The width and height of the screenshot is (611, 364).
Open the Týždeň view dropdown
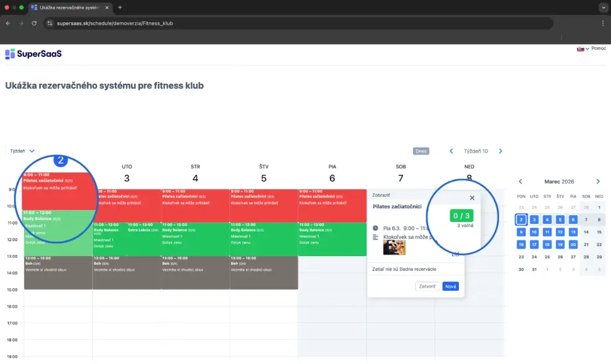point(22,151)
